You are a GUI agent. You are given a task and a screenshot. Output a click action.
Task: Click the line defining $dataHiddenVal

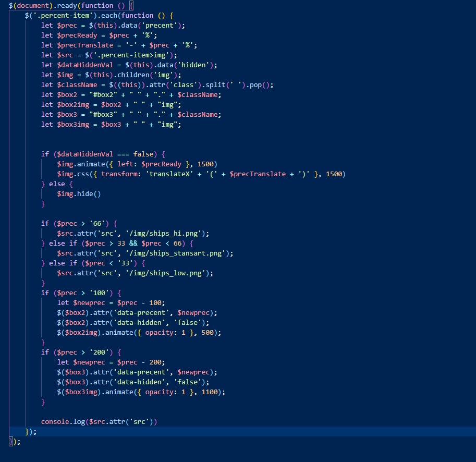129,65
